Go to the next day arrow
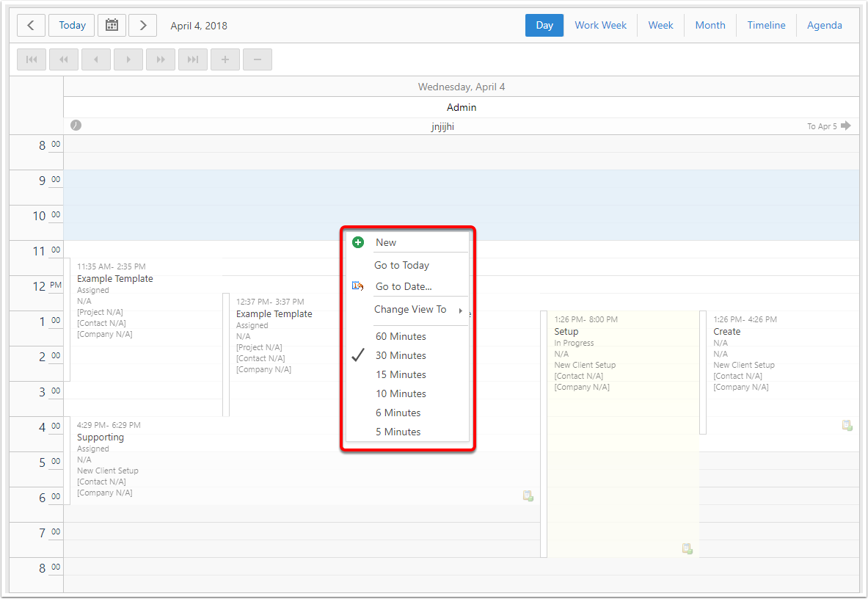The width and height of the screenshot is (868, 599). 143,26
